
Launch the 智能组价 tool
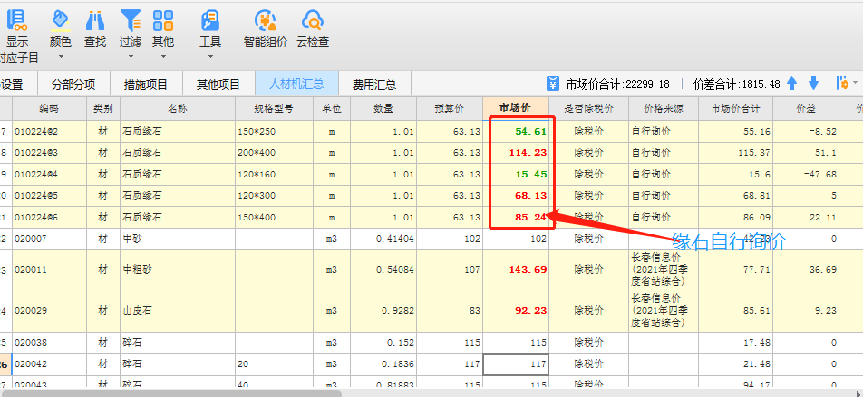(265, 30)
